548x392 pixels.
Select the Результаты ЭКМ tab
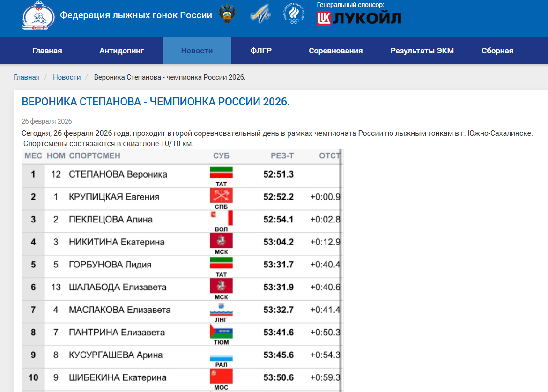[x=421, y=50]
